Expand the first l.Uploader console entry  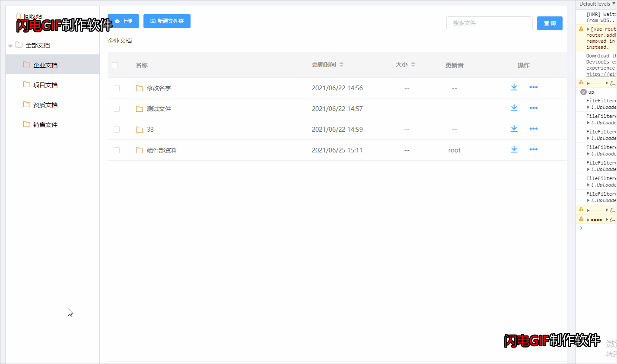[x=588, y=107]
